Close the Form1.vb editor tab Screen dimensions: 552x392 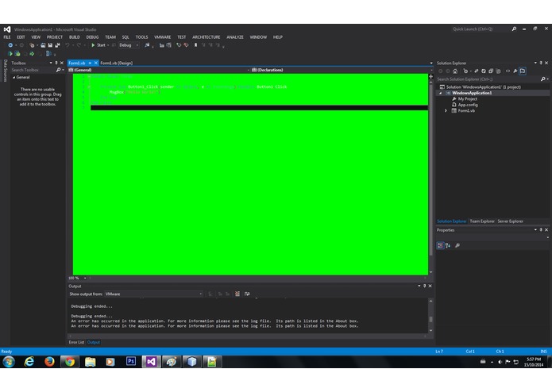[x=95, y=63]
